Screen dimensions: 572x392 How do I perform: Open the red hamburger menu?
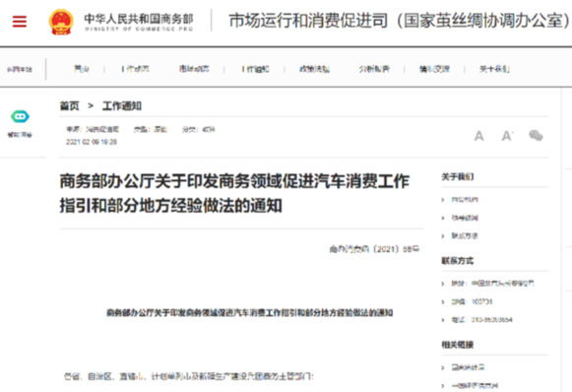(x=20, y=22)
